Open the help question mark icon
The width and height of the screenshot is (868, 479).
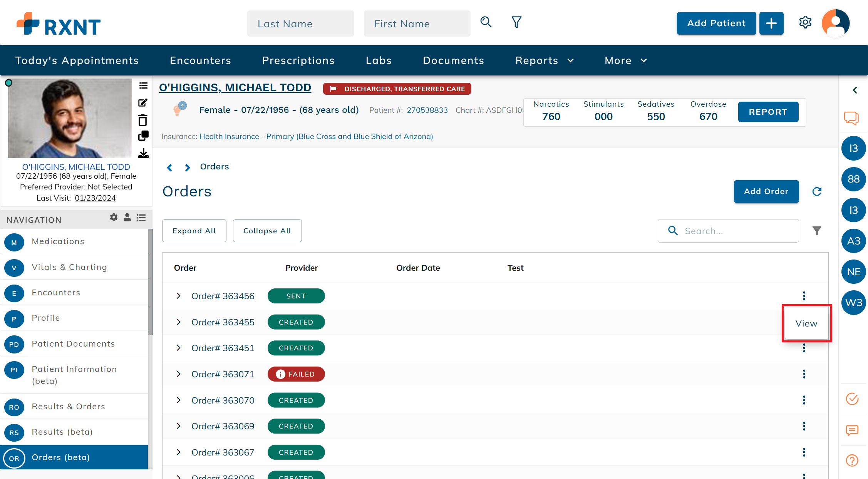[x=852, y=460]
